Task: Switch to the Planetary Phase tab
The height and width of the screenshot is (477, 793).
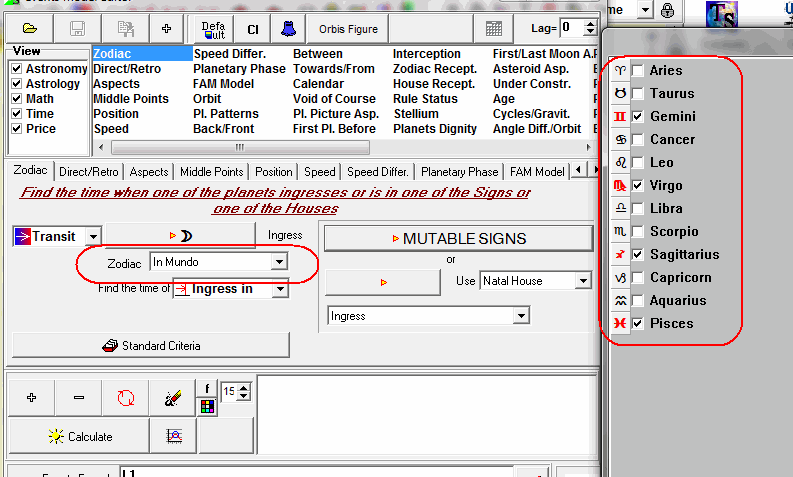Action: 458,172
